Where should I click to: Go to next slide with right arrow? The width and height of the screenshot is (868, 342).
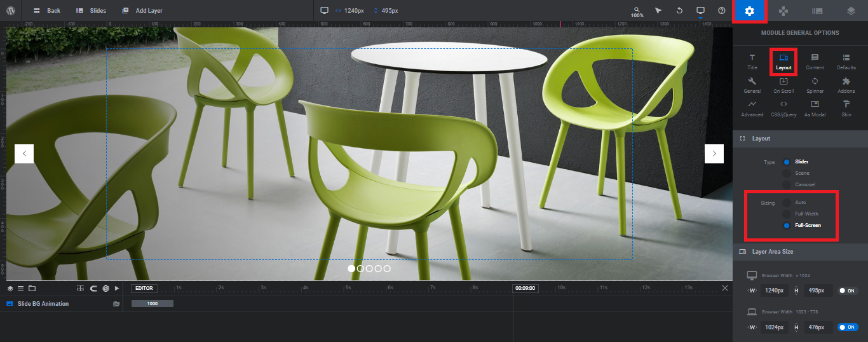[x=714, y=154]
